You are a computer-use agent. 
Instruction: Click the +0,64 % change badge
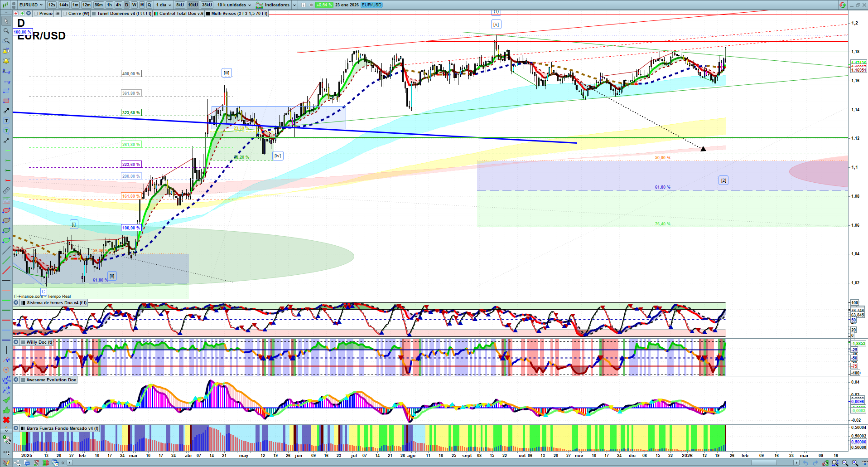click(324, 5)
